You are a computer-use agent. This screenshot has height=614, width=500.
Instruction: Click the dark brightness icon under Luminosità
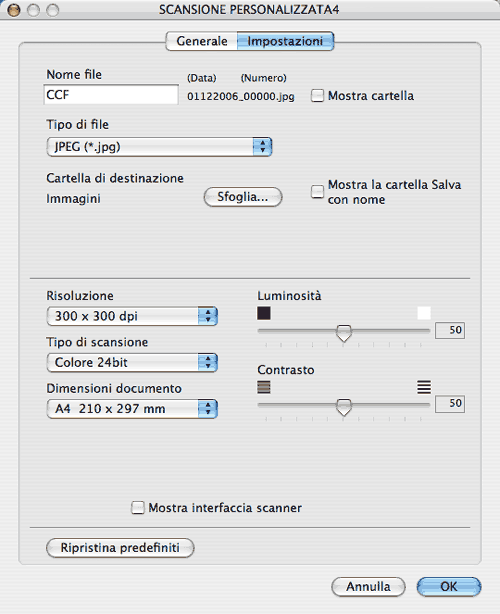click(264, 313)
